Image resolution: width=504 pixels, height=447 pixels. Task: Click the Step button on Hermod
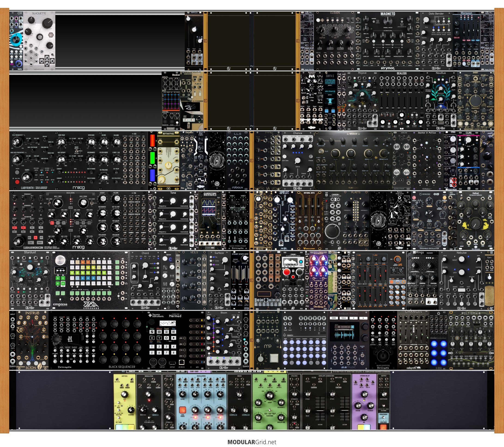(152, 332)
